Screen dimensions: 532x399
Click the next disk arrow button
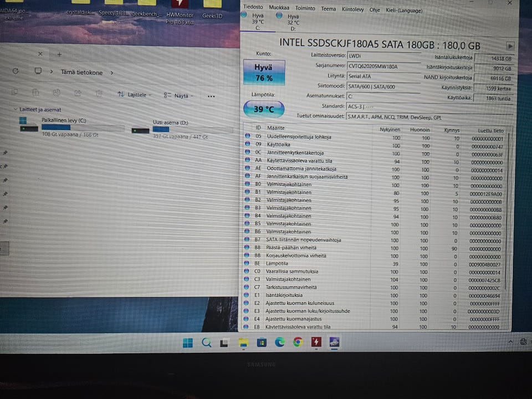(510, 46)
